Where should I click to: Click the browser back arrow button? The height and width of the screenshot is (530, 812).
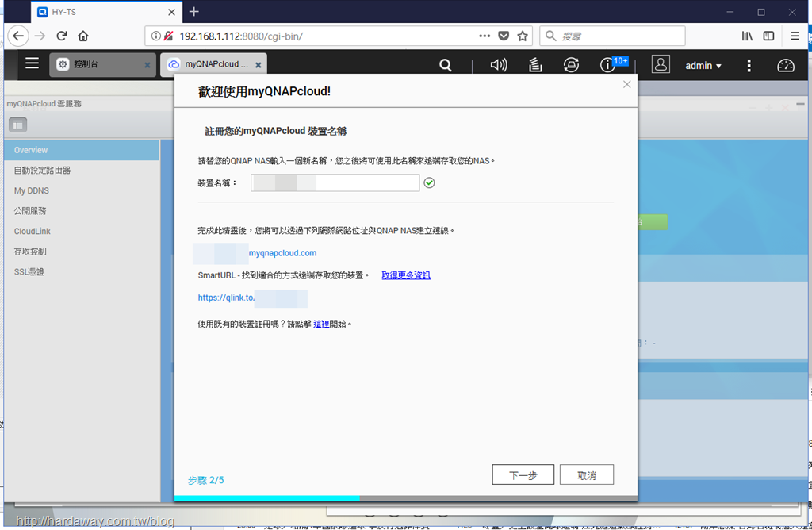pyautogui.click(x=18, y=36)
